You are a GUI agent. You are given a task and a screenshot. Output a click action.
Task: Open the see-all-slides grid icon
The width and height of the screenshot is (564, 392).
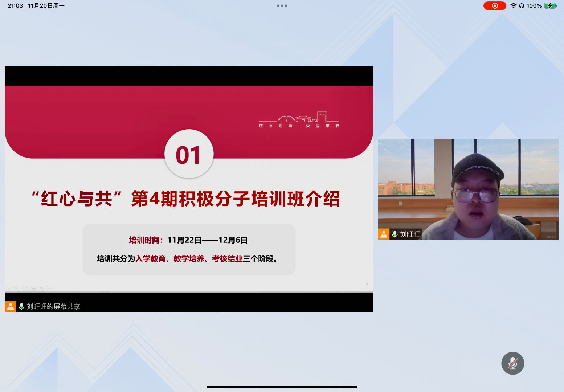34,289
